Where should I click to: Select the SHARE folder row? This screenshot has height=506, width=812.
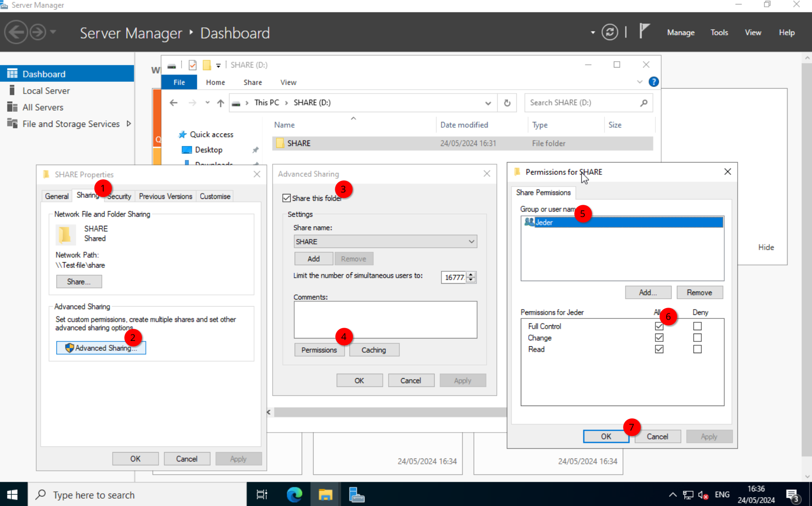[463, 144]
